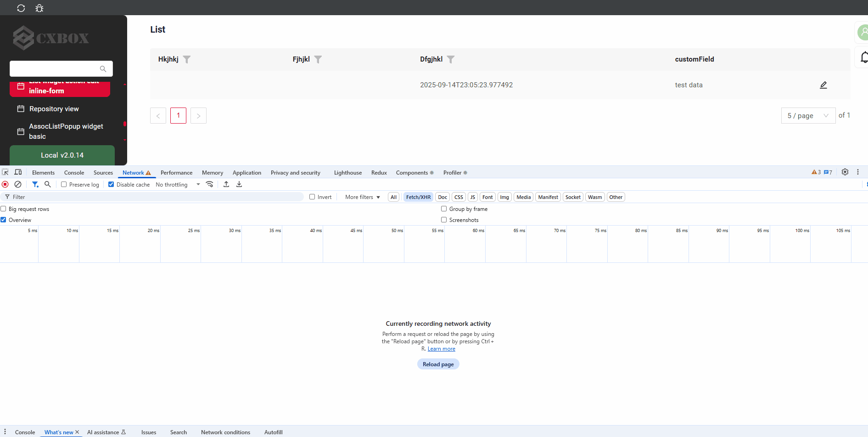The width and height of the screenshot is (868, 437).
Task: Expand the More filters dropdown
Action: (363, 197)
